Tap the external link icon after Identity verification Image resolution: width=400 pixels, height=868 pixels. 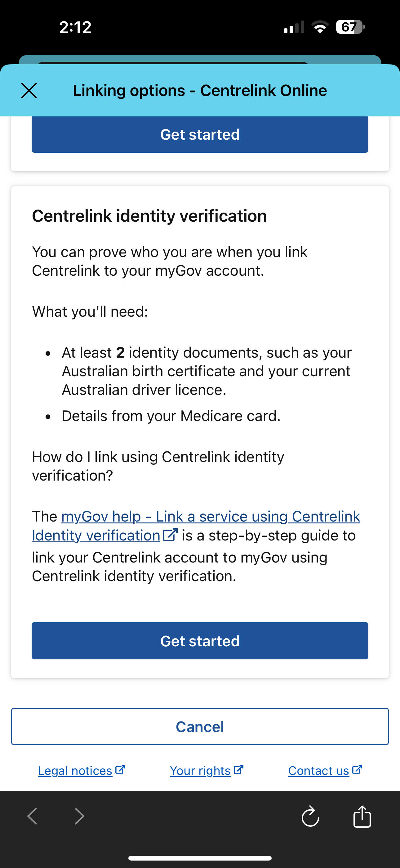point(170,535)
